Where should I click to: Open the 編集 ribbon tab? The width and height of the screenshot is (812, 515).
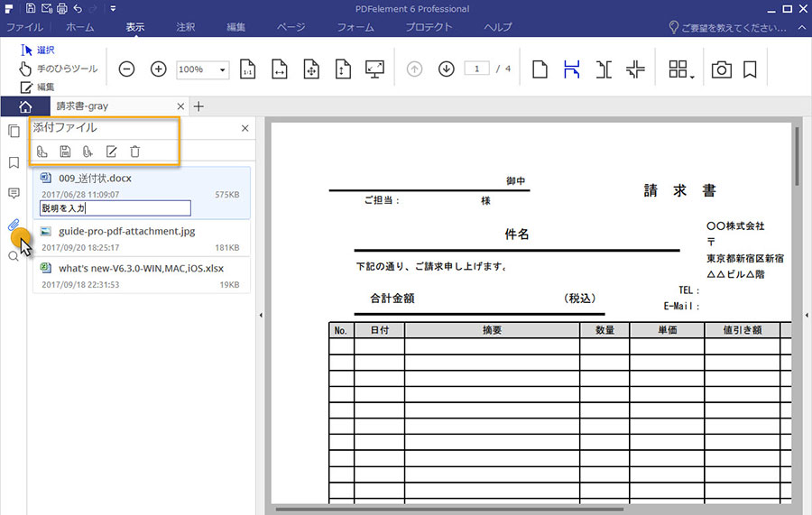pyautogui.click(x=235, y=27)
